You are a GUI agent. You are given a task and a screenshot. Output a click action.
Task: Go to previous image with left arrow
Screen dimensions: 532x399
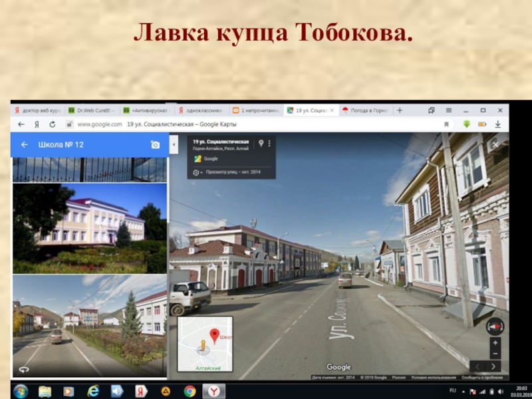(x=477, y=366)
